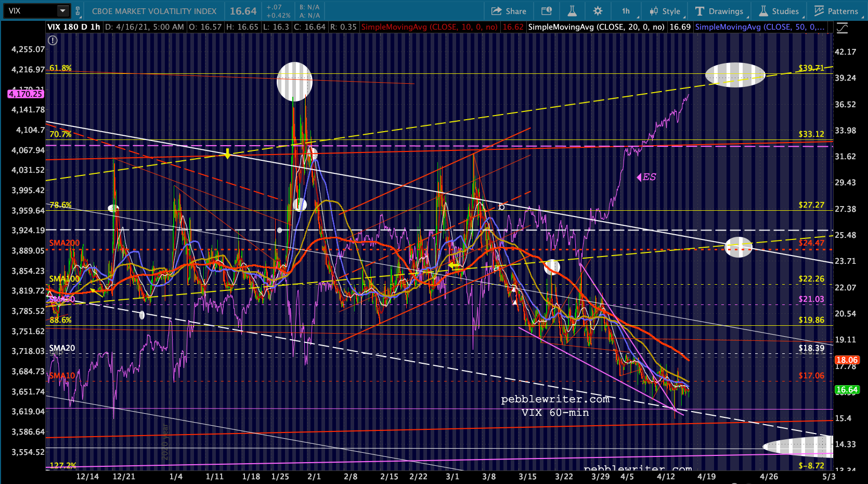Toggle the price axis scale icon
This screenshot has width=868, height=484.
(841, 28)
